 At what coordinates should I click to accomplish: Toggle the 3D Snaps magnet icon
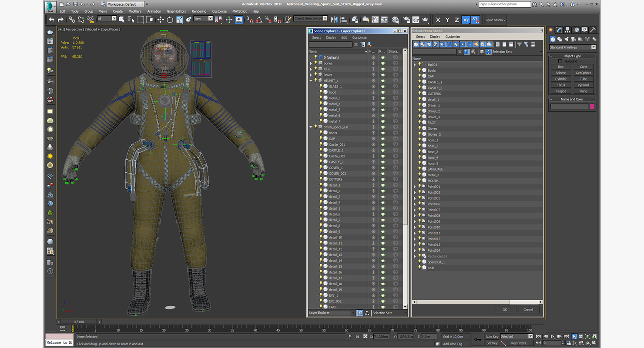[x=250, y=20]
